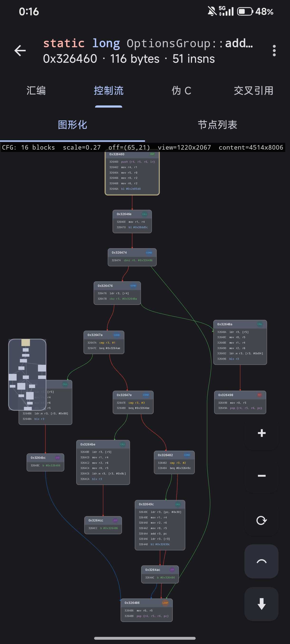Tap LOOP badge on block 0x326486
This screenshot has width=290, height=644.
tap(165, 603)
